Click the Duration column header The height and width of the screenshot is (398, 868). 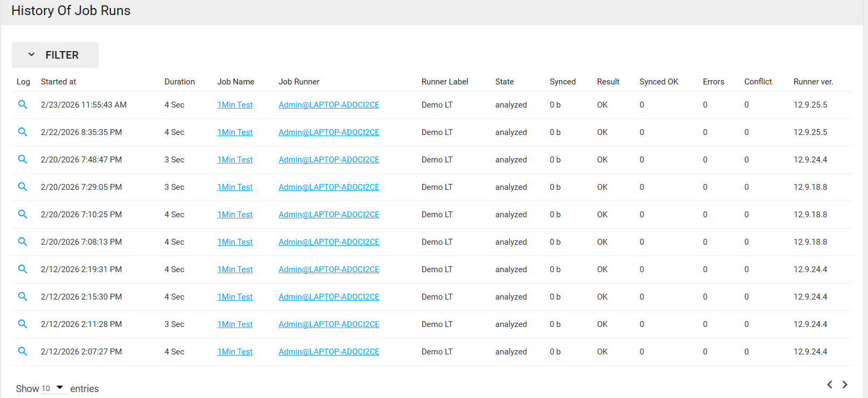179,82
